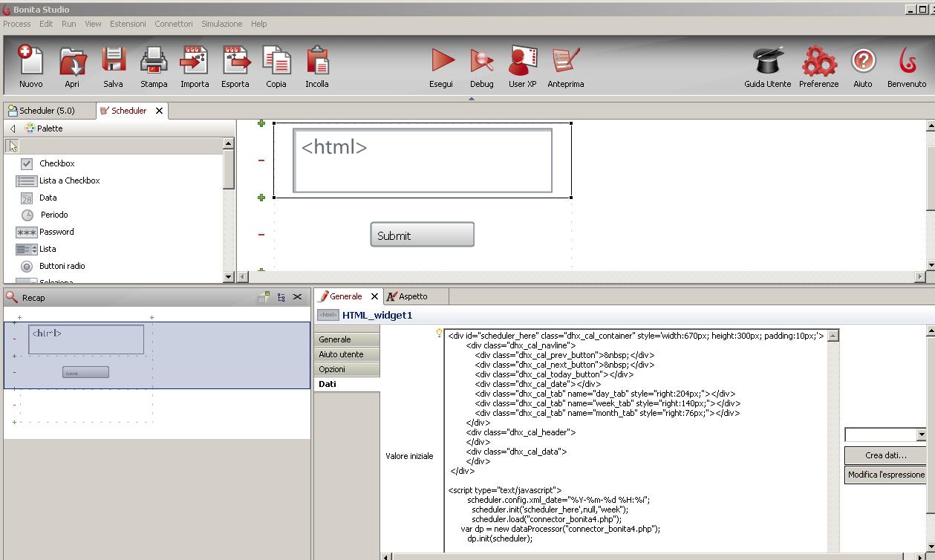Click the lightbulb hint icon
This screenshot has width=935, height=560.
point(440,333)
